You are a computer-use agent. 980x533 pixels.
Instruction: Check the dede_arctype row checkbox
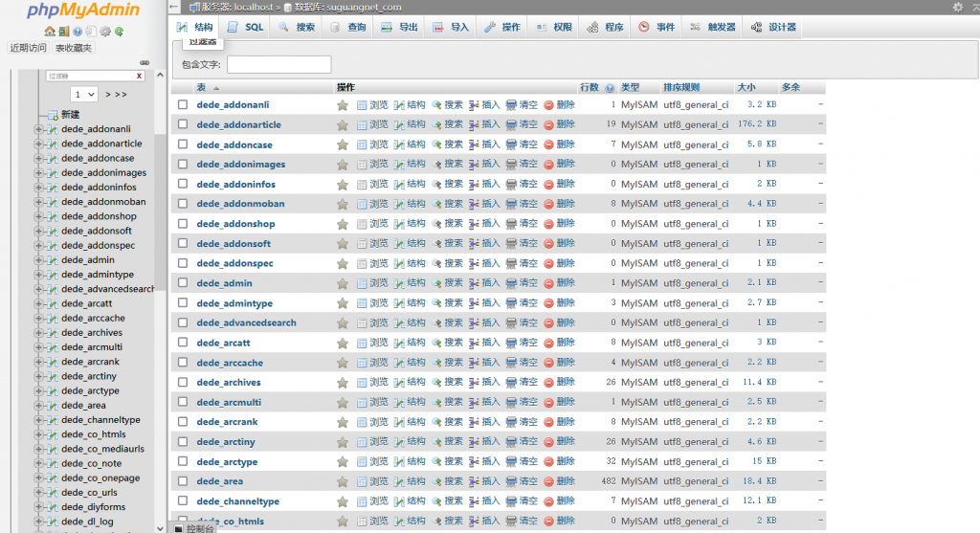[183, 461]
